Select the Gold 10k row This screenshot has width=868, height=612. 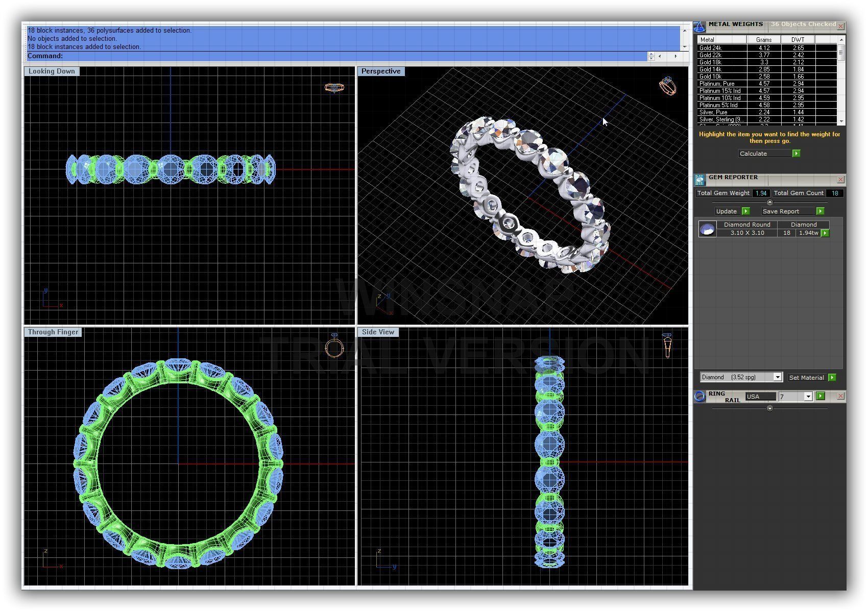[767, 77]
